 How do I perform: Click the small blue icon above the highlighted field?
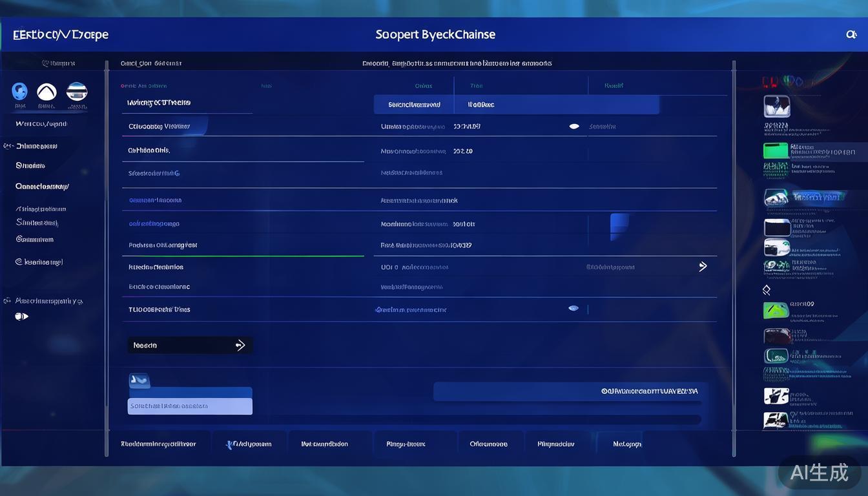139,380
